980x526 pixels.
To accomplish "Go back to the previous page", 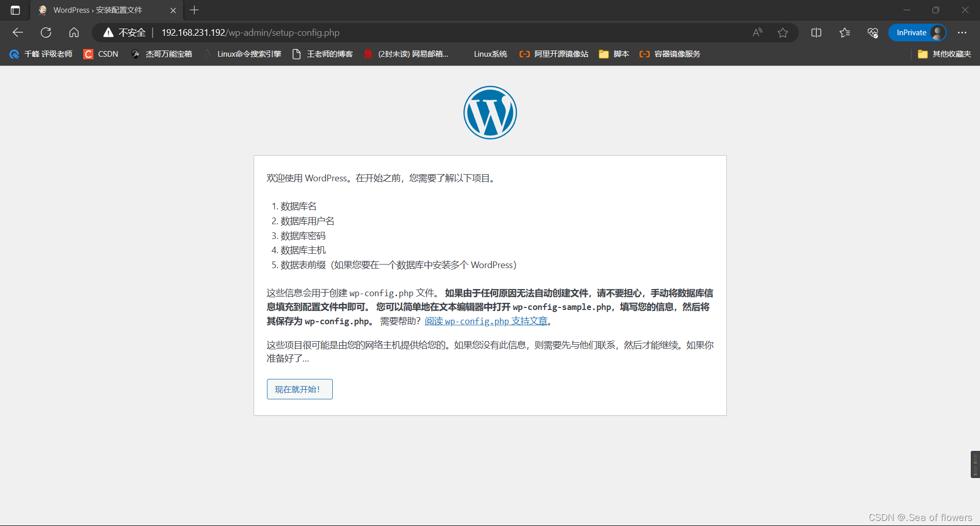I will click(18, 33).
